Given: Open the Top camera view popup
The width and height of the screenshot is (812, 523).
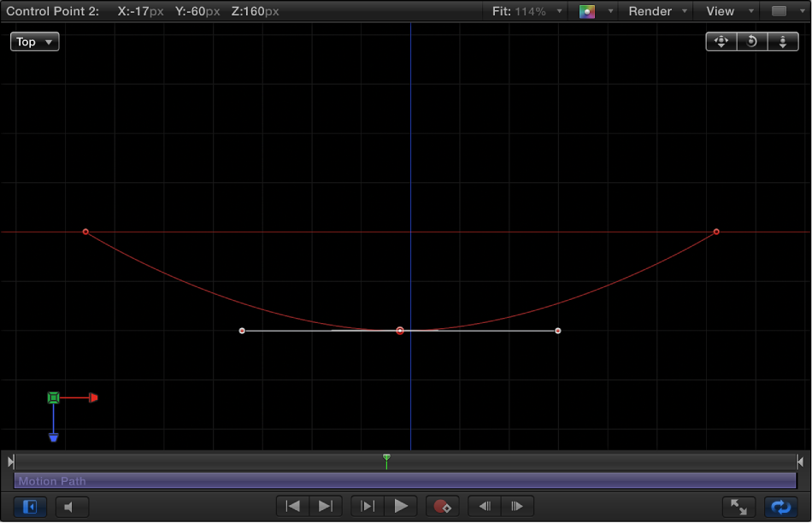Looking at the screenshot, I should 34,41.
